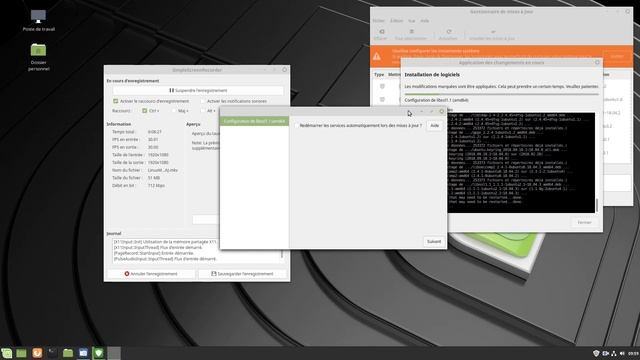Click the green show-desktop taskbar icon
The image size is (640, 360).
pos(21,353)
